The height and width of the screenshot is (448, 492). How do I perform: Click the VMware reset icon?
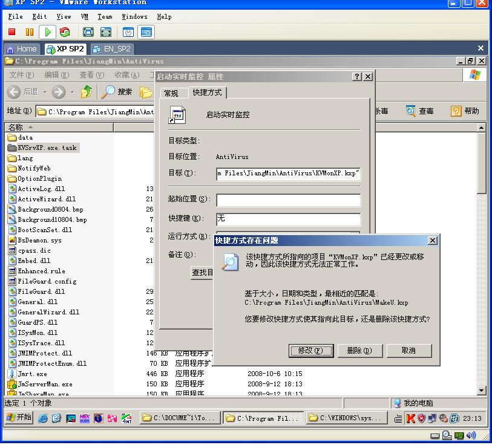click(x=65, y=32)
